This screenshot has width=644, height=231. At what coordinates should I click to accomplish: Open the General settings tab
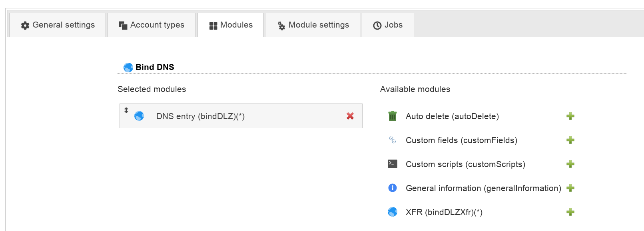58,25
